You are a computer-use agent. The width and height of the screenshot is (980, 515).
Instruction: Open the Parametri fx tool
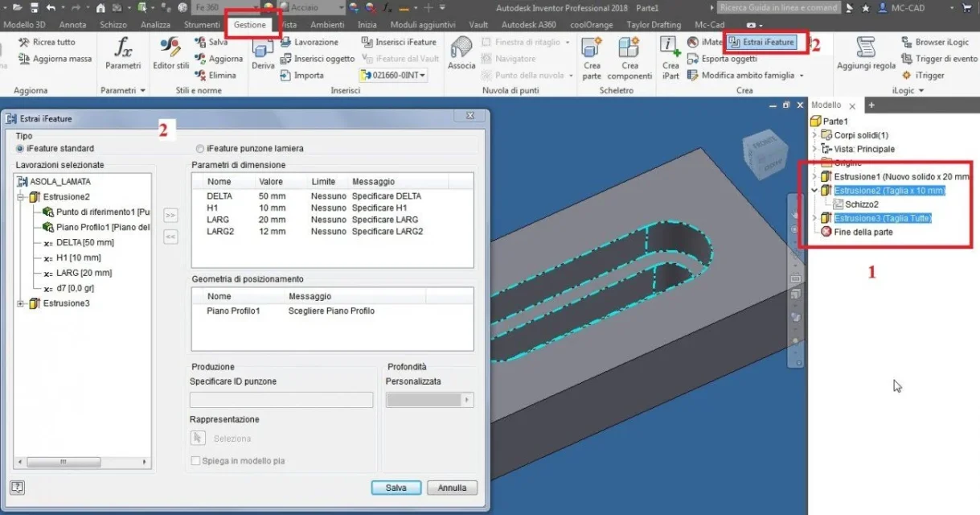point(123,53)
